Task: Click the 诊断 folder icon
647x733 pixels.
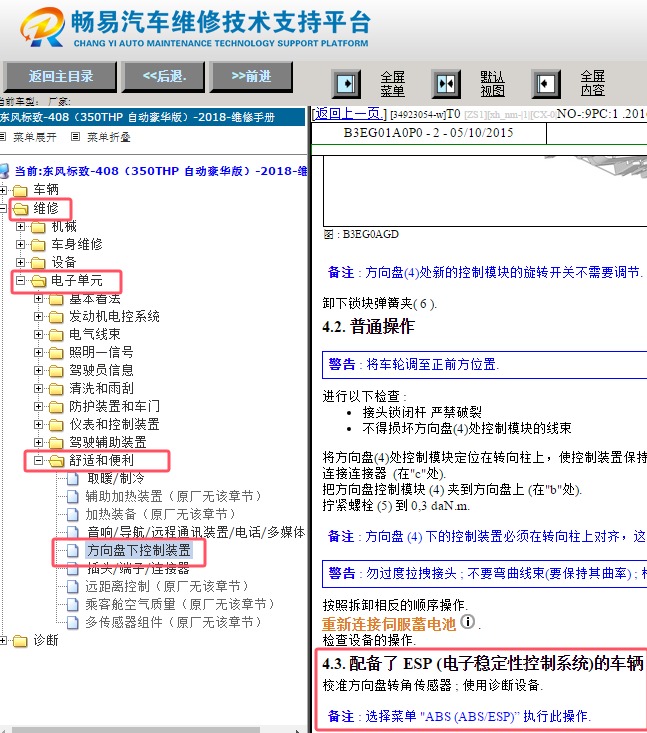Action: coord(20,641)
